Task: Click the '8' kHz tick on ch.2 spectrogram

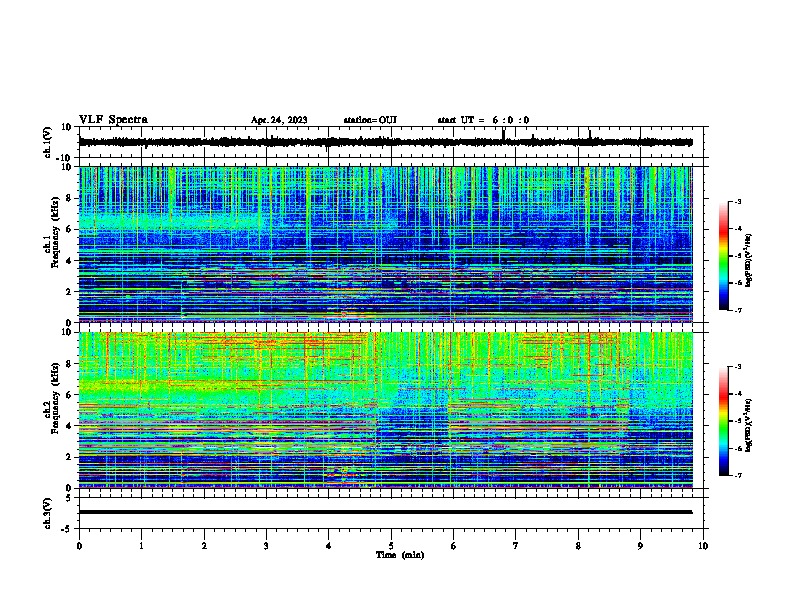Action: point(70,364)
